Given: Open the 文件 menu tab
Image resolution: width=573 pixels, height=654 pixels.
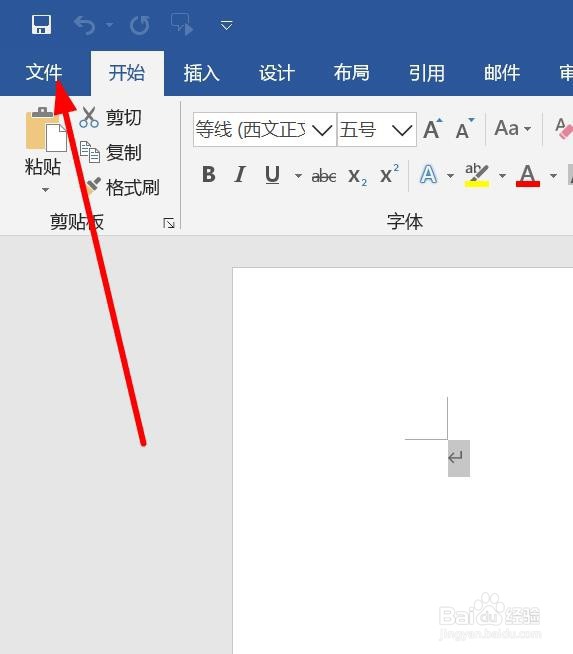Looking at the screenshot, I should coord(44,73).
